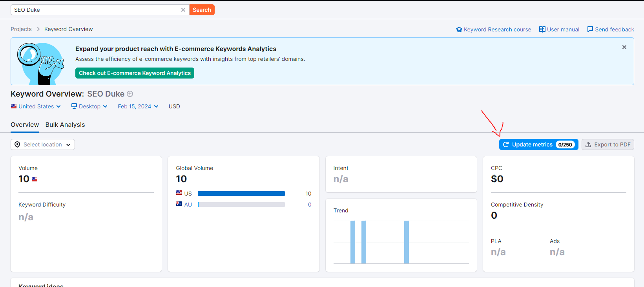Viewport: 644px width, 287px height.
Task: Click the graduation cap course icon
Action: click(x=459, y=29)
